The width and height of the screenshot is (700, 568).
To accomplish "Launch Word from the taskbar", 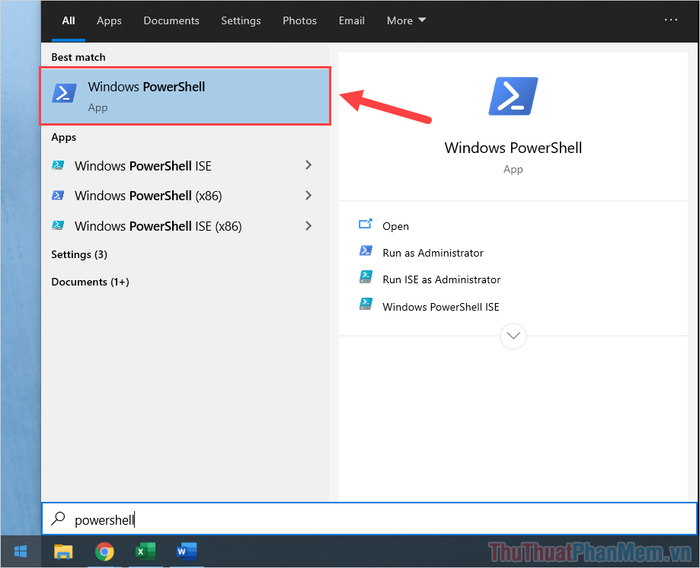I will coord(187,551).
